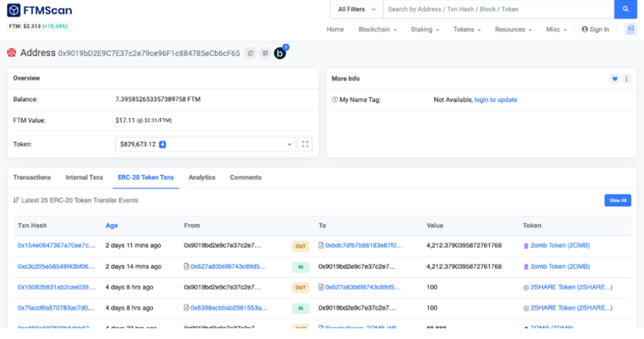The height and width of the screenshot is (339, 644).
Task: Select the ERC-20 Token Txns tab
Action: click(146, 177)
